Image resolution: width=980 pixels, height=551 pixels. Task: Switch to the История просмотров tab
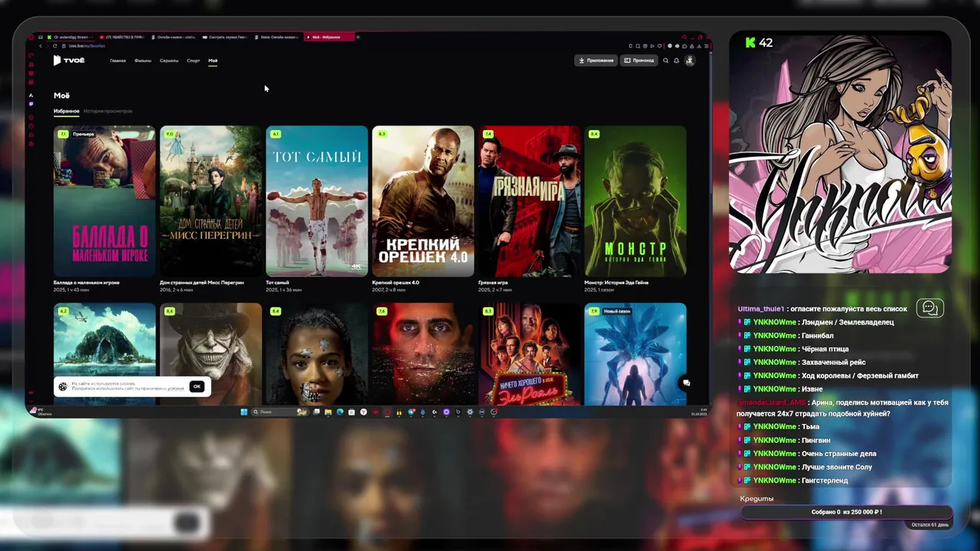pyautogui.click(x=108, y=111)
